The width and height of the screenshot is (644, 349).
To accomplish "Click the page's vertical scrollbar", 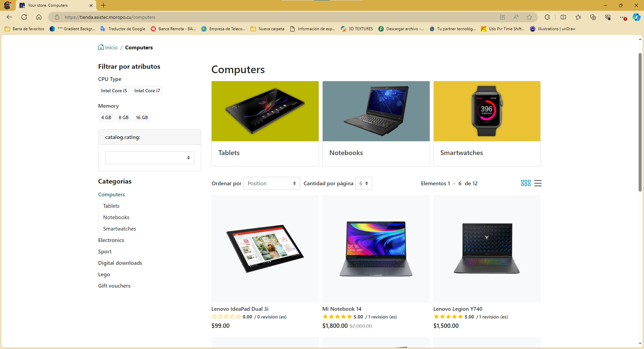I will click(x=640, y=122).
